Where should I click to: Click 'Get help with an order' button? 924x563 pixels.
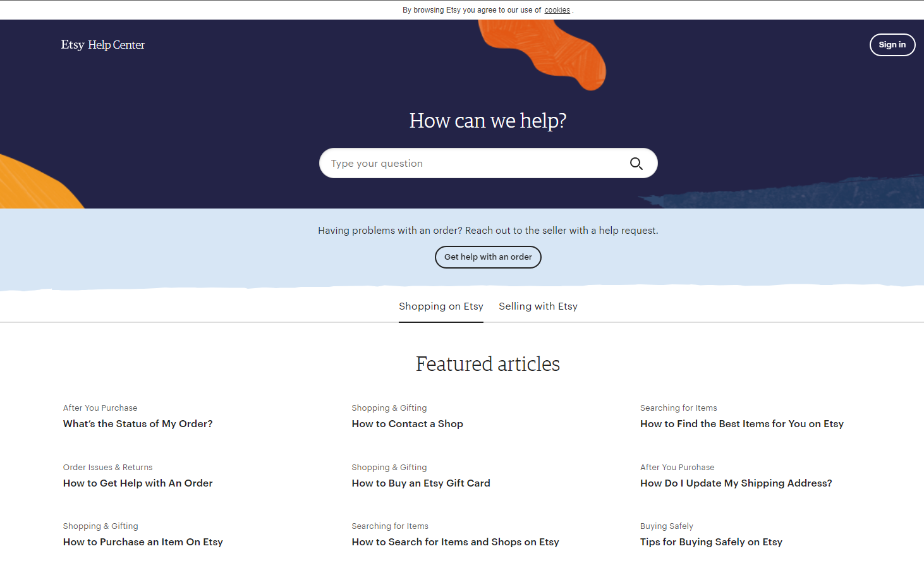click(488, 257)
